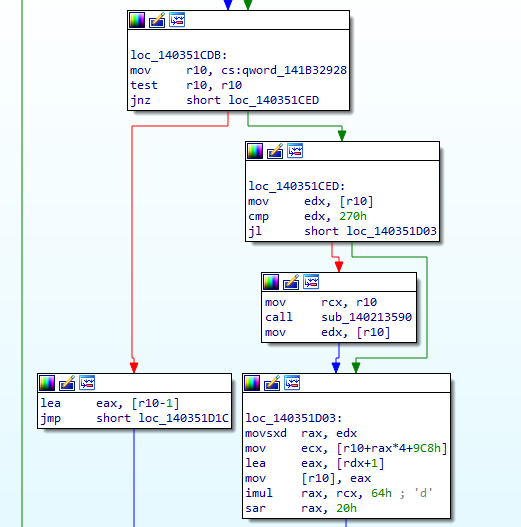Change color of lea eax block

tap(47, 383)
